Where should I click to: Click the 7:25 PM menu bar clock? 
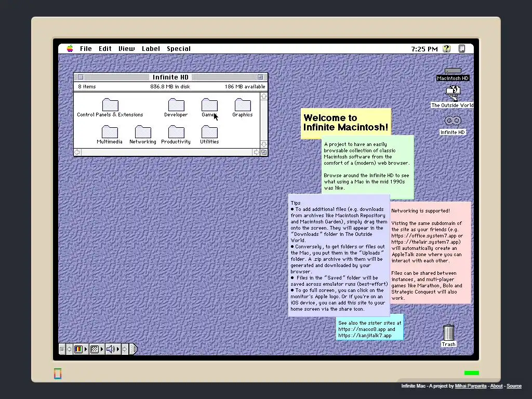pyautogui.click(x=424, y=49)
